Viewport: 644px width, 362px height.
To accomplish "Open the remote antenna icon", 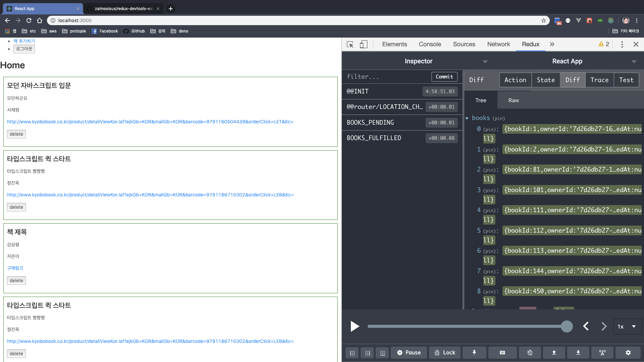I will 602,353.
